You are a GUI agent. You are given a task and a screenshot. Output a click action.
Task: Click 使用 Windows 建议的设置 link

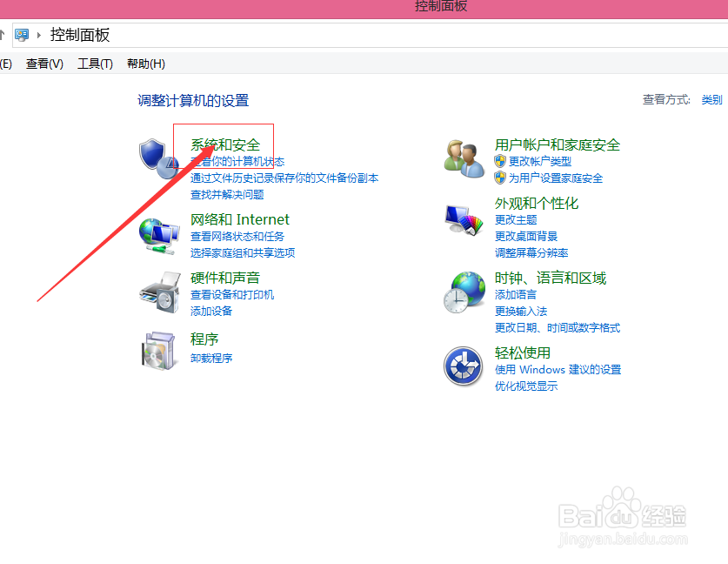point(558,370)
